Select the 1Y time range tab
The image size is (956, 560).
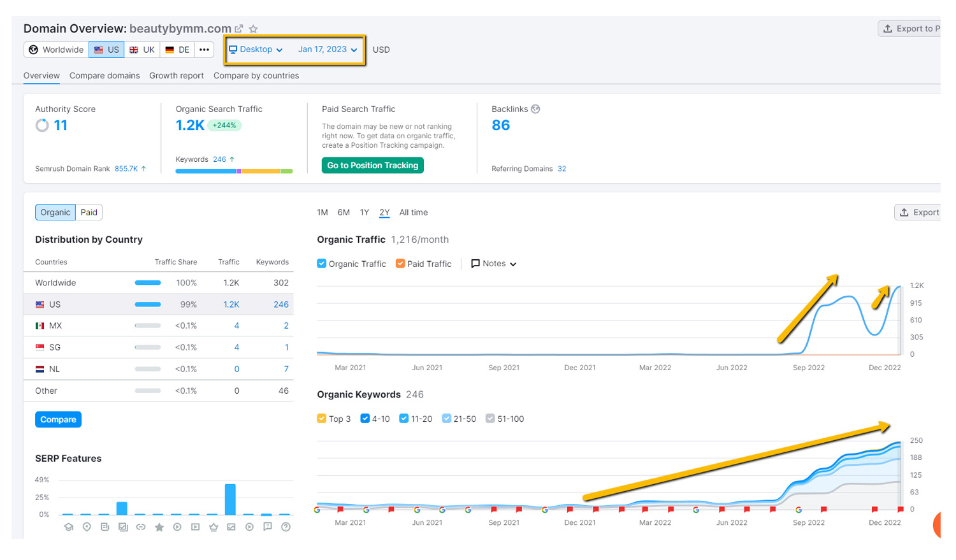tap(365, 213)
